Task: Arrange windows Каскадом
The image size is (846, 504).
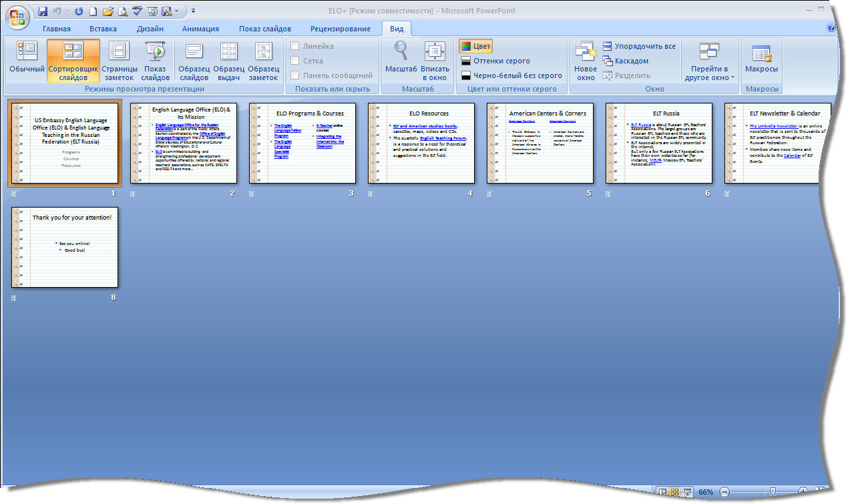Action: [626, 61]
